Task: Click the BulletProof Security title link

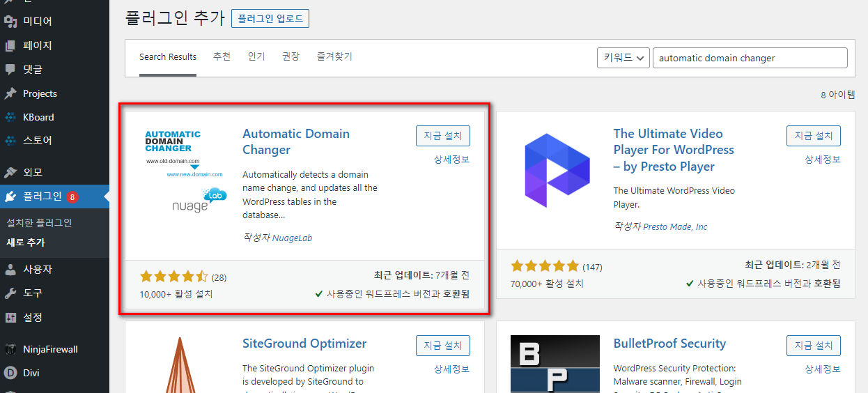Action: pyautogui.click(x=669, y=344)
